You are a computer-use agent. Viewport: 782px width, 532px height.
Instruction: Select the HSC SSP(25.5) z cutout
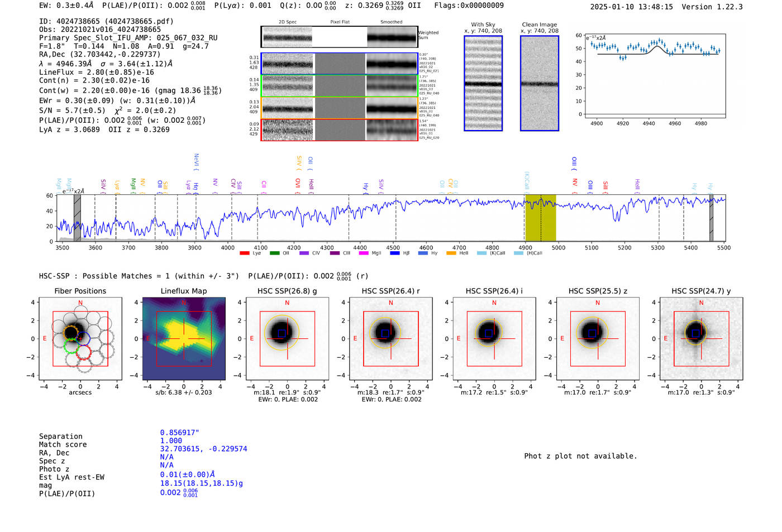pyautogui.click(x=598, y=339)
